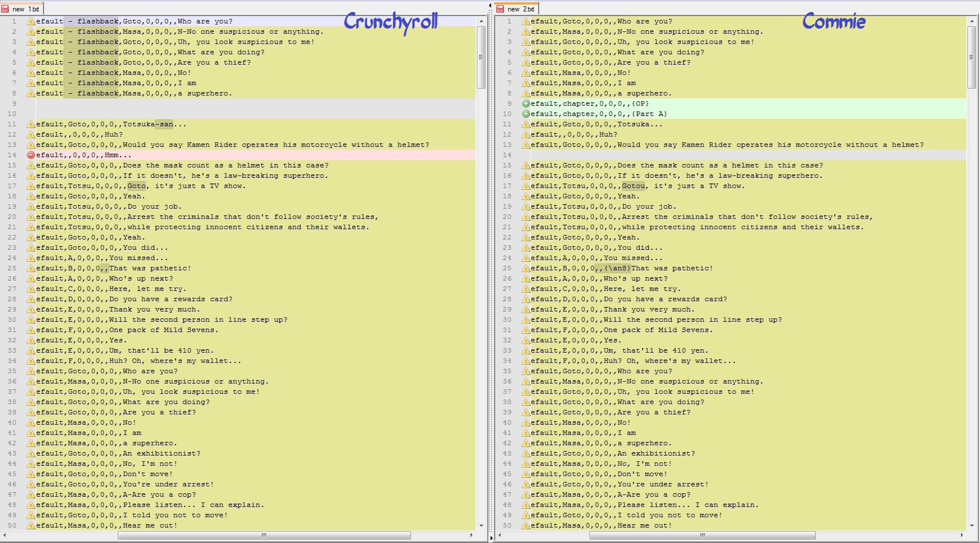Click line number 14 in the left pane margin
This screenshot has width=980, height=543.
click(12, 155)
